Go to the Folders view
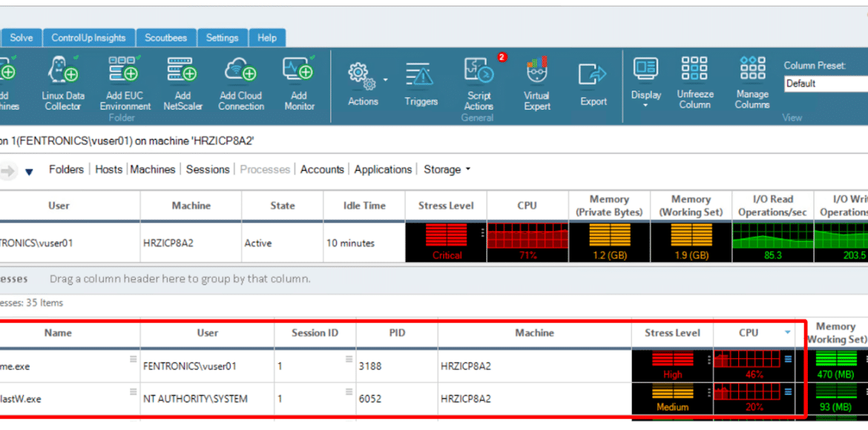Screen dimensions: 868x430 point(67,169)
